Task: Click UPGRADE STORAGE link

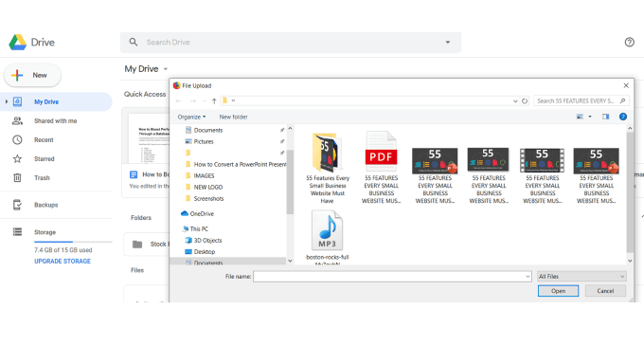Action: 63,261
